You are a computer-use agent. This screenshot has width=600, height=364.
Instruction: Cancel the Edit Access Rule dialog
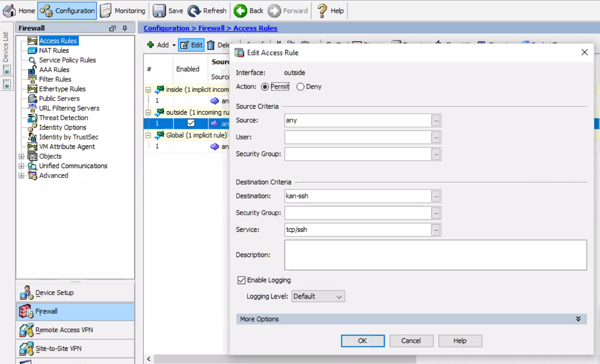411,341
